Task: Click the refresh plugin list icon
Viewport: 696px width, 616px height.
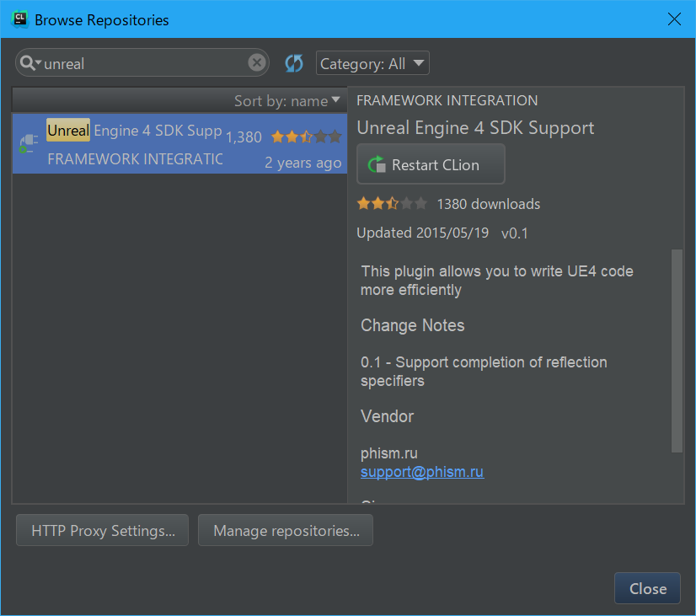Action: pos(294,63)
